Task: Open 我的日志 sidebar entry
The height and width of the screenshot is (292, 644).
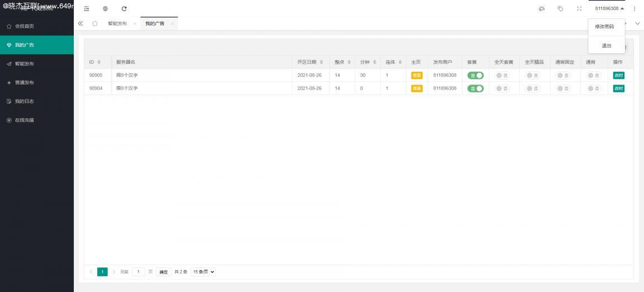Action: click(37, 101)
